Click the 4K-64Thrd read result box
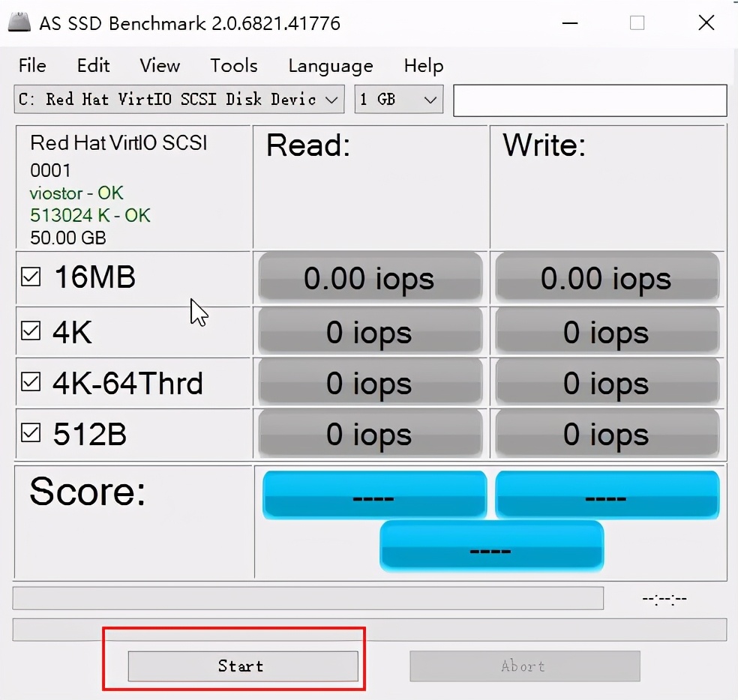738x700 pixels. [370, 382]
